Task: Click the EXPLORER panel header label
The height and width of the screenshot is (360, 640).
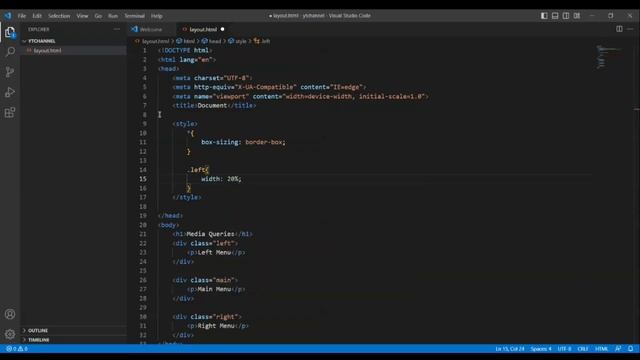Action: click(39, 29)
